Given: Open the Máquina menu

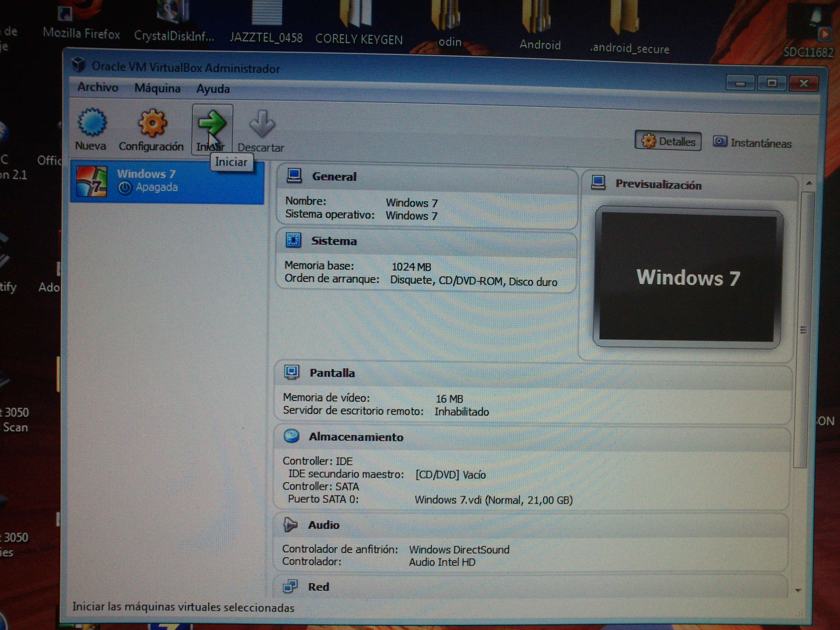Looking at the screenshot, I should coord(157,88).
